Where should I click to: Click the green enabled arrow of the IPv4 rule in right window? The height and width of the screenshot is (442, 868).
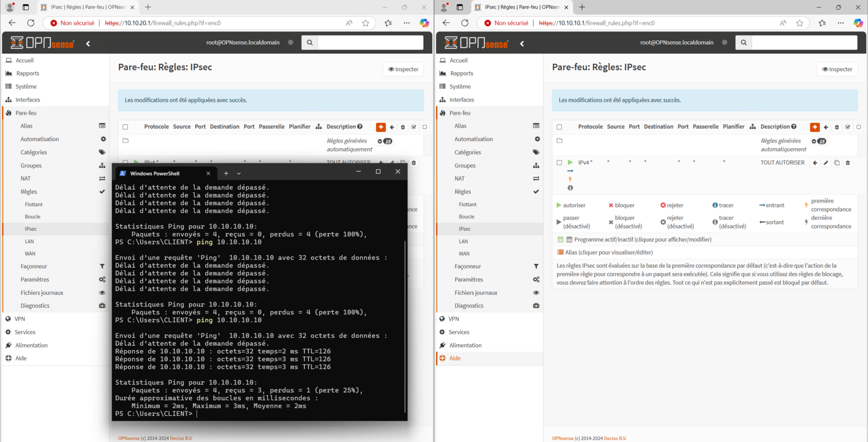570,162
